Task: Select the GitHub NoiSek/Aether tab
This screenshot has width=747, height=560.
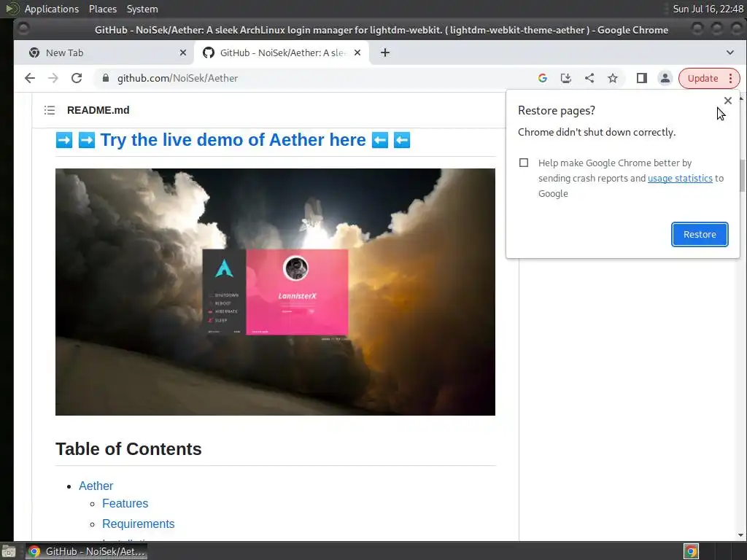Action: pyautogui.click(x=283, y=52)
